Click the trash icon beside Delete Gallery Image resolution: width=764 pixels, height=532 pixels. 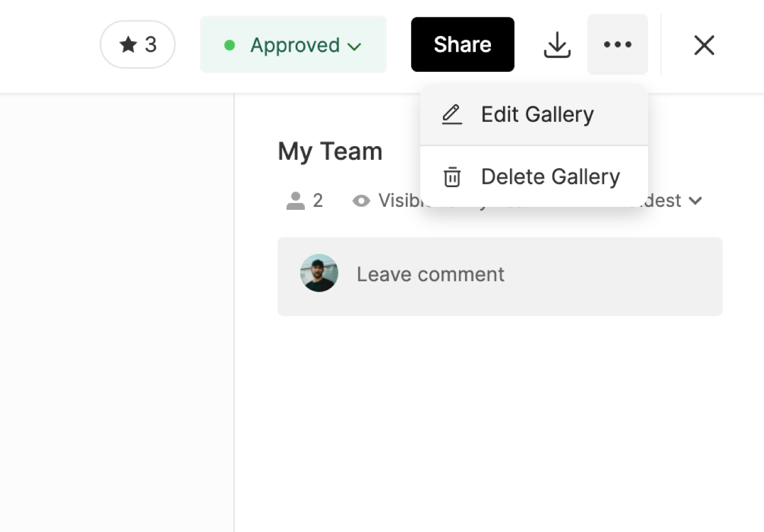tap(452, 177)
